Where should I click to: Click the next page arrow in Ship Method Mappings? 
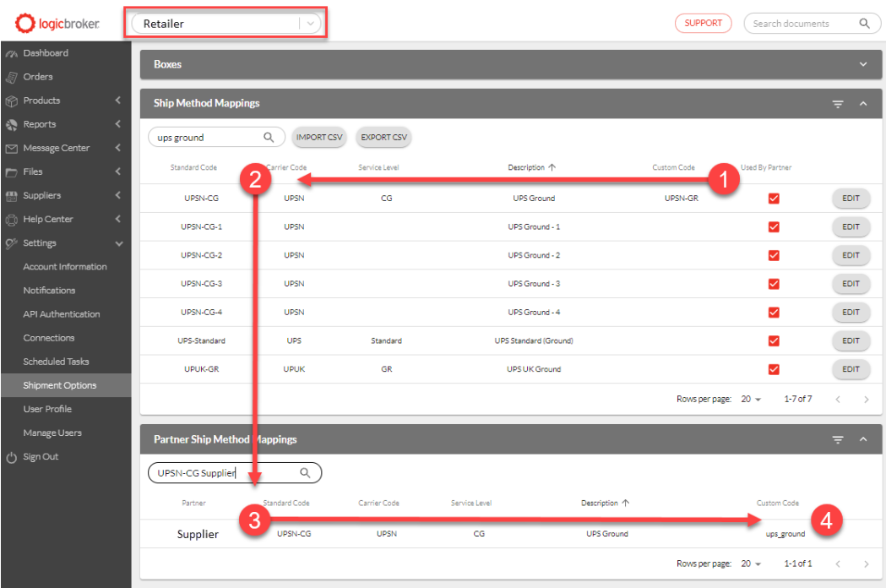[866, 400]
